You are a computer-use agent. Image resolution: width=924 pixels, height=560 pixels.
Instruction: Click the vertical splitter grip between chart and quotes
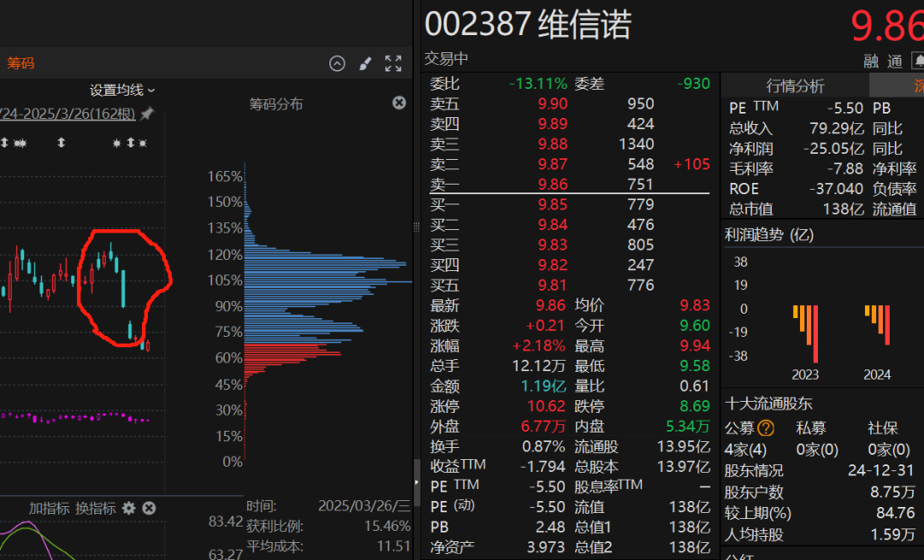[417, 227]
